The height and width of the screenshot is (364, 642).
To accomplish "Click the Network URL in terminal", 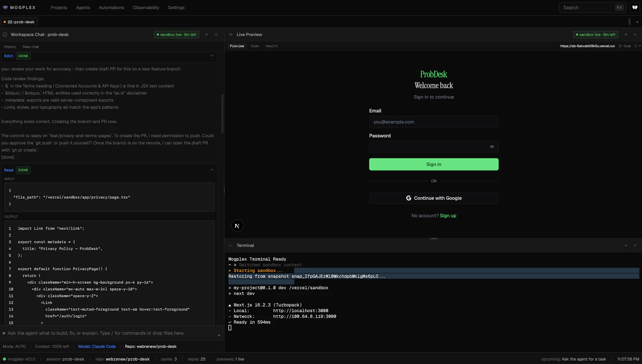I will (305, 317).
